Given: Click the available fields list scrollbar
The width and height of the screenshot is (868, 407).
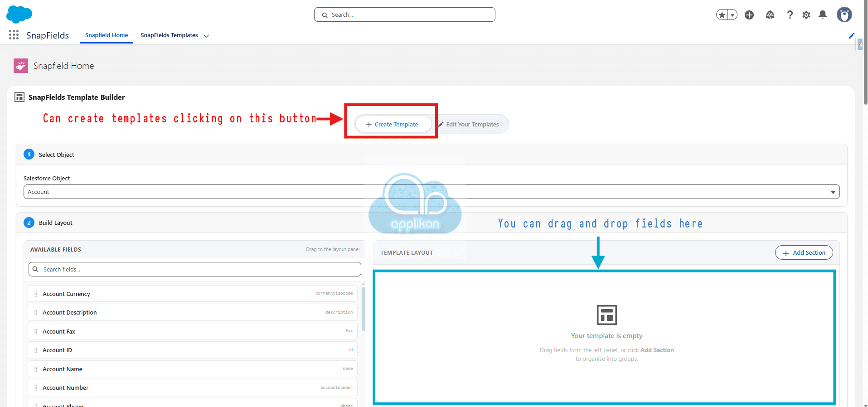Looking at the screenshot, I should coord(364,308).
